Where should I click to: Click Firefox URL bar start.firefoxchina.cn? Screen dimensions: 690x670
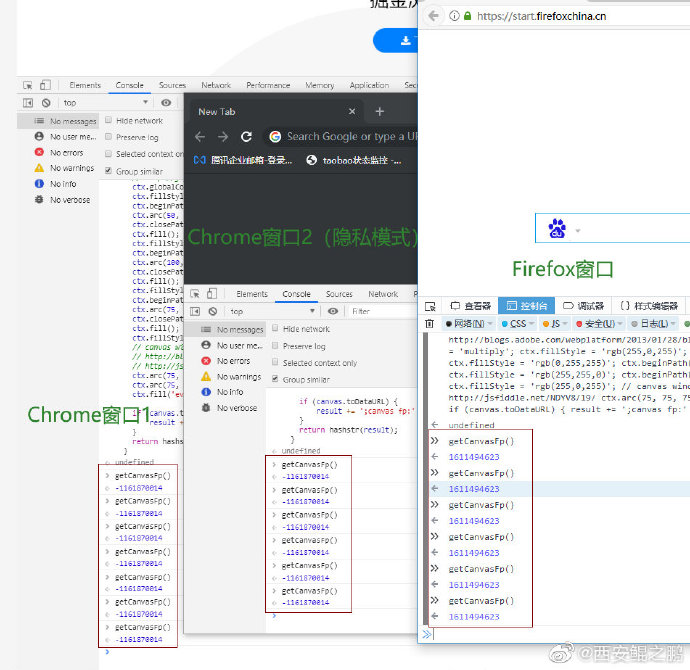[x=541, y=16]
